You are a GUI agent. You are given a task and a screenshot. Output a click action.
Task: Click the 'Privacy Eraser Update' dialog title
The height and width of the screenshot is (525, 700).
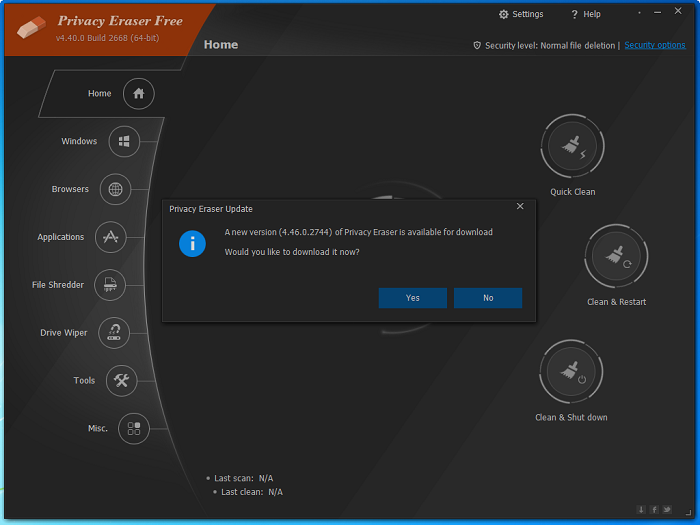(211, 209)
